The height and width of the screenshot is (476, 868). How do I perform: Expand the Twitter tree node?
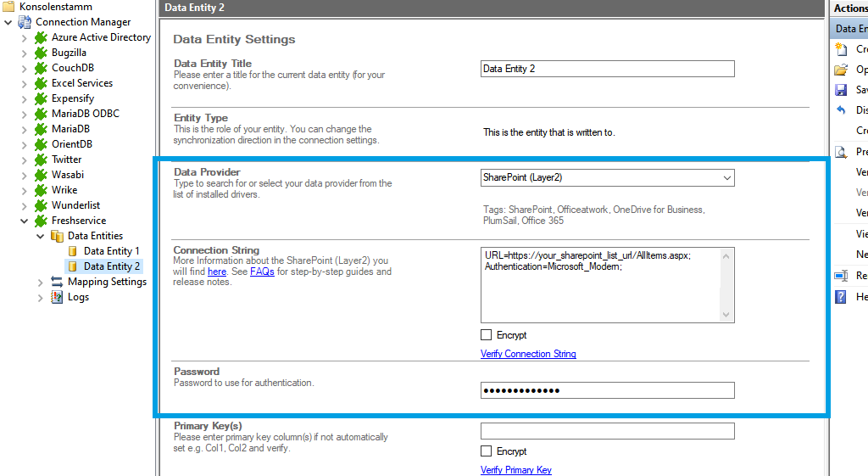tap(25, 160)
